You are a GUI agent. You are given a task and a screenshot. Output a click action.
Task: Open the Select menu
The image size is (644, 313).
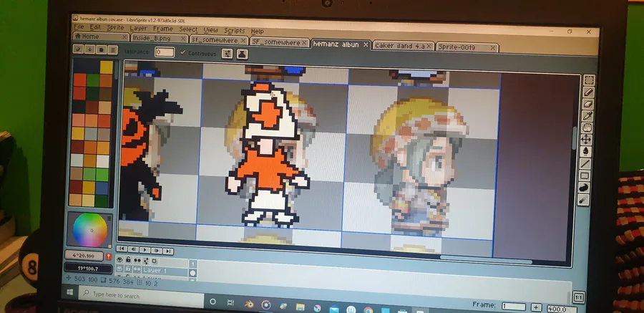[x=188, y=29]
